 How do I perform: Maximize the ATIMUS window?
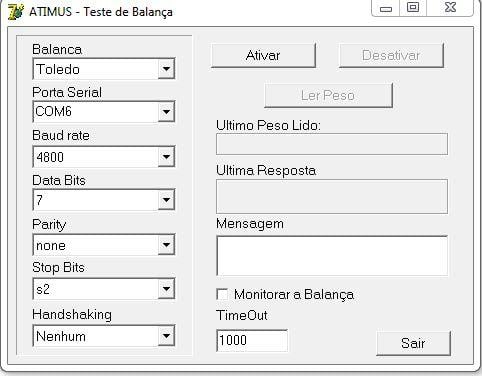click(x=413, y=8)
